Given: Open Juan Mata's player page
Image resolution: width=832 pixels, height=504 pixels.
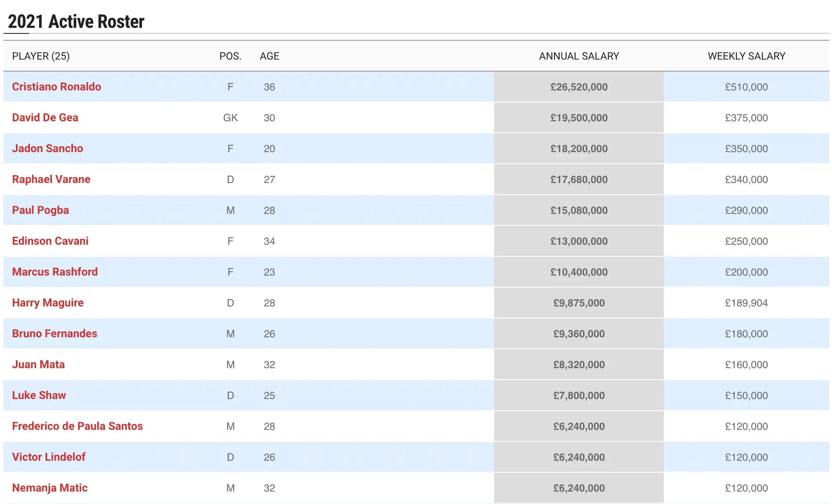Looking at the screenshot, I should (x=38, y=364).
